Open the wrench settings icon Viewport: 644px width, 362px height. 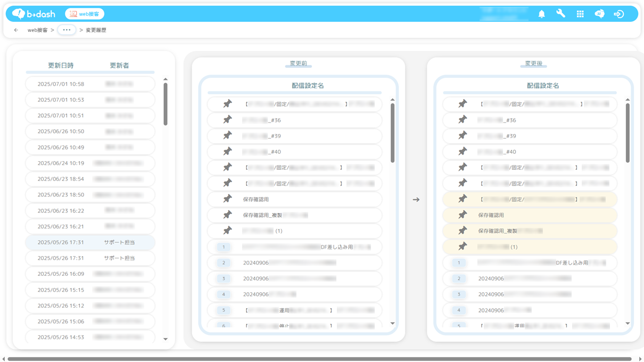tap(560, 14)
